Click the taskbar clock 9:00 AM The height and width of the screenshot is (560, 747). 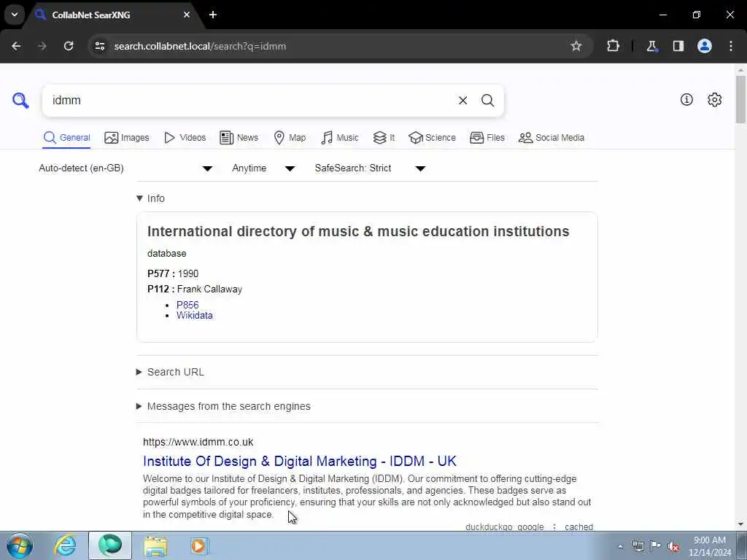tap(709, 546)
